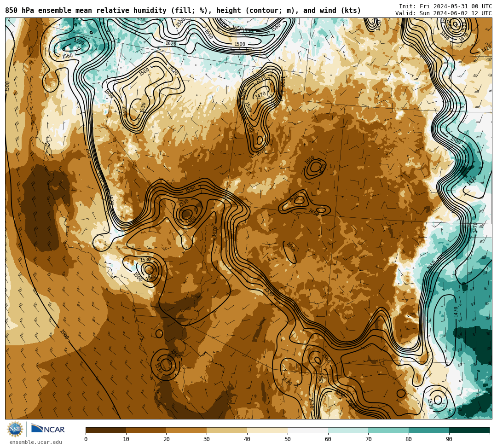Select the 30-40% tan colorbar segment

coord(227,430)
